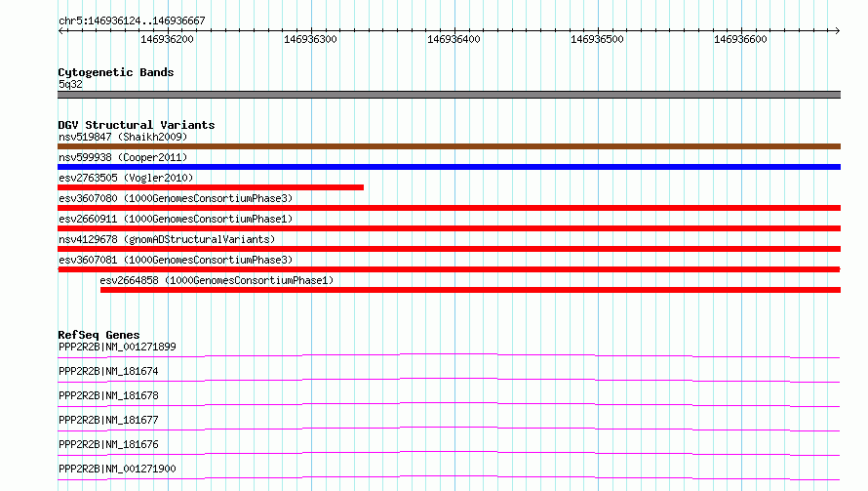Select the magenta NM_181677 intron line

449,429
